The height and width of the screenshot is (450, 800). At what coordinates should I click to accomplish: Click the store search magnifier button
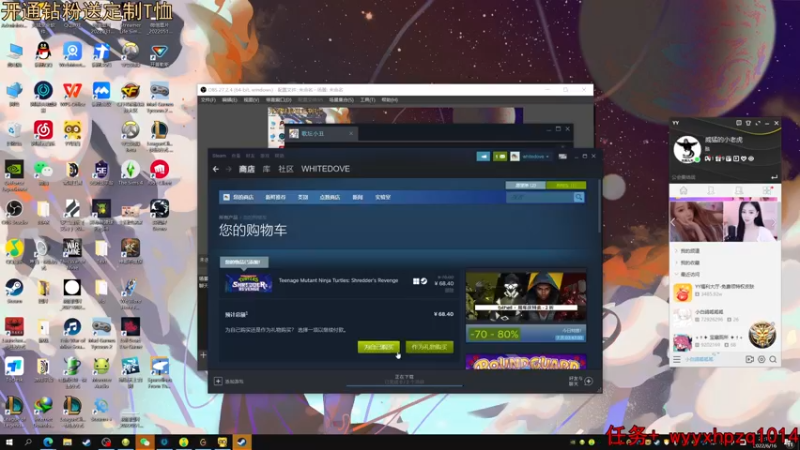579,197
